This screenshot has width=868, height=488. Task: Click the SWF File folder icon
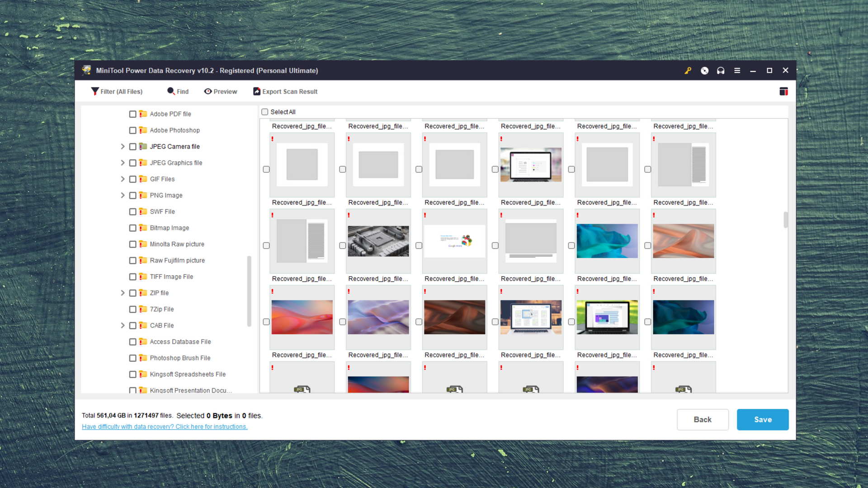(x=143, y=211)
